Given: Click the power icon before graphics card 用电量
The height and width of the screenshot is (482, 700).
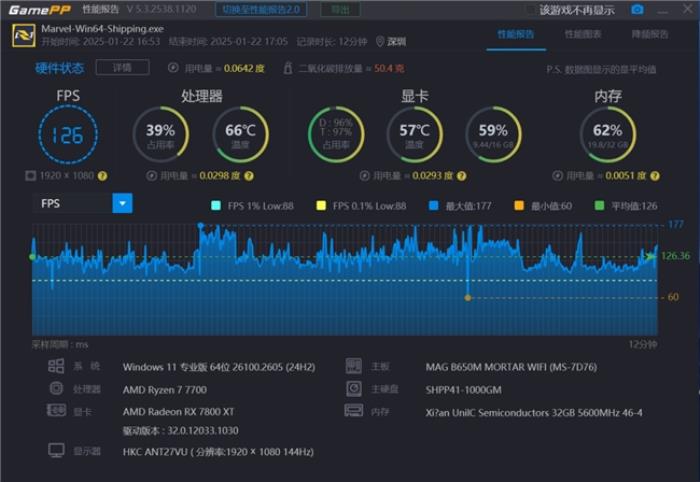Looking at the screenshot, I should pyautogui.click(x=365, y=176).
